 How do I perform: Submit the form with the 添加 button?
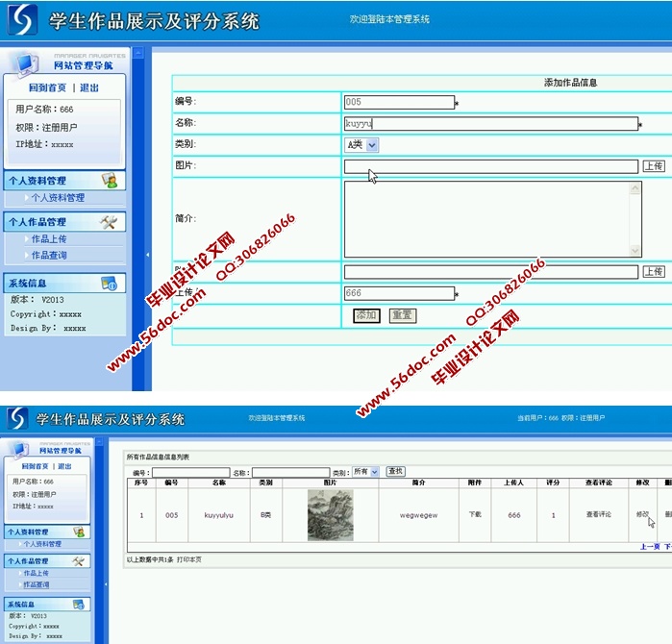pos(366,315)
